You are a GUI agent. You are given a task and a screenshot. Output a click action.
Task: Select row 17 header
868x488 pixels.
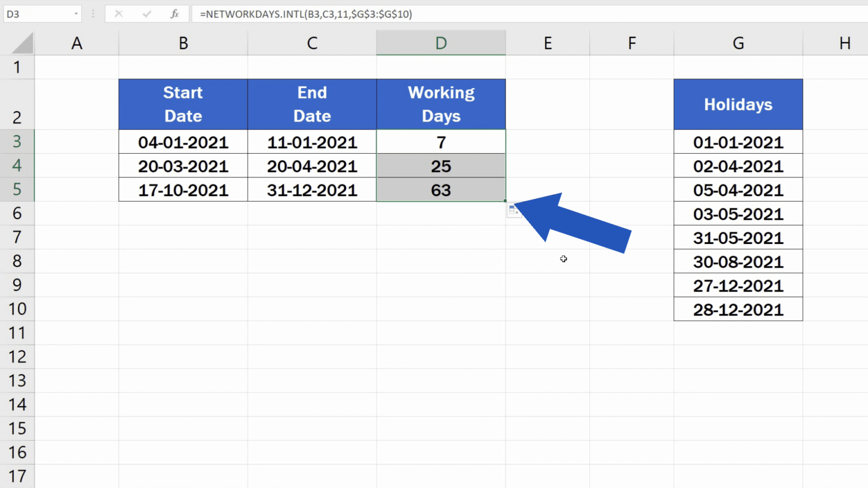coord(17,477)
